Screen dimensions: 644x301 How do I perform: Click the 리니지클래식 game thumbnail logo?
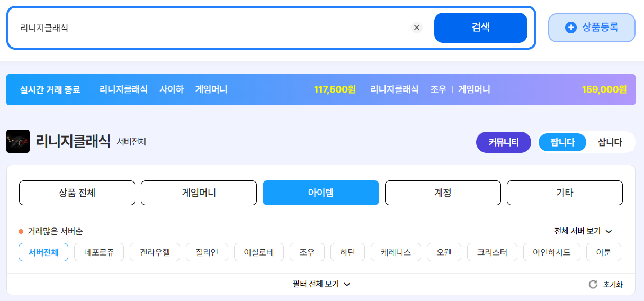(x=18, y=141)
